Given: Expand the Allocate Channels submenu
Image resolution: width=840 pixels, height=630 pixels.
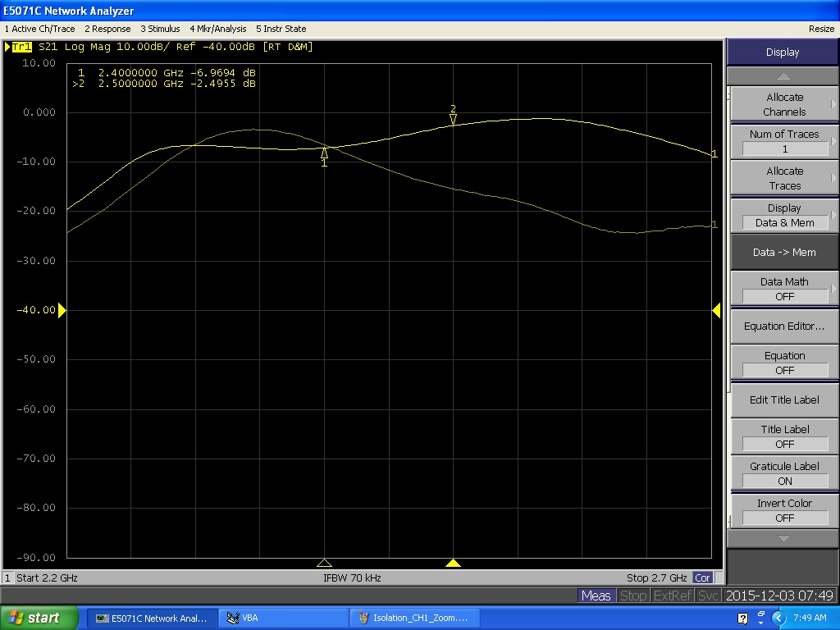Looking at the screenshot, I should coord(784,104).
